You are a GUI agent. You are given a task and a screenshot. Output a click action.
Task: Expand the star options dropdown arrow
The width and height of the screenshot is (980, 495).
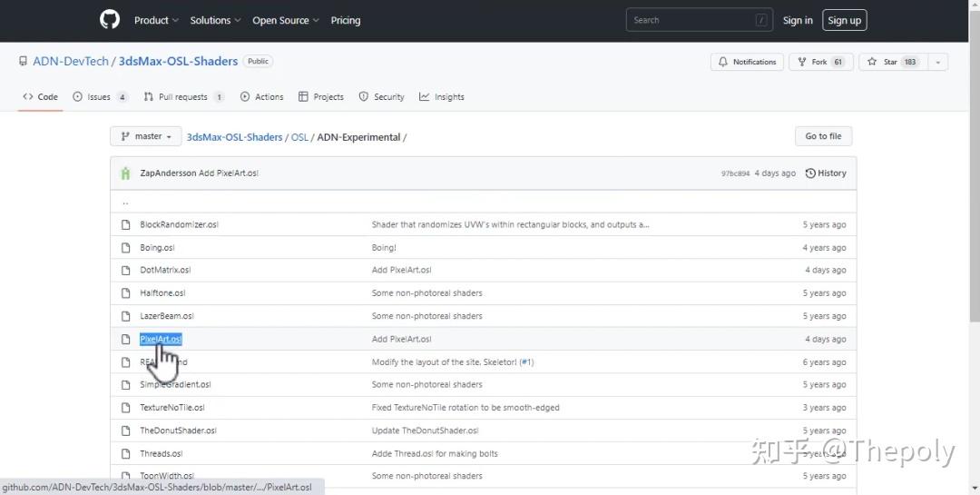(937, 62)
